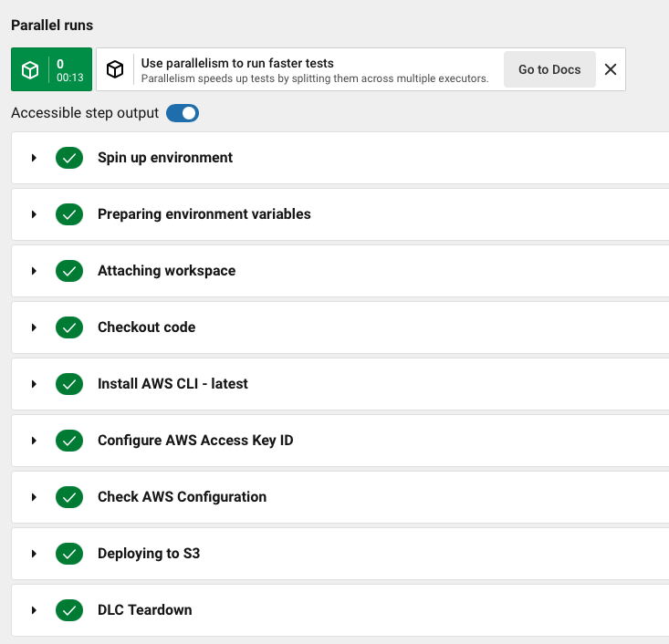Click the Install AWS CLI success checkmark

coord(69,384)
